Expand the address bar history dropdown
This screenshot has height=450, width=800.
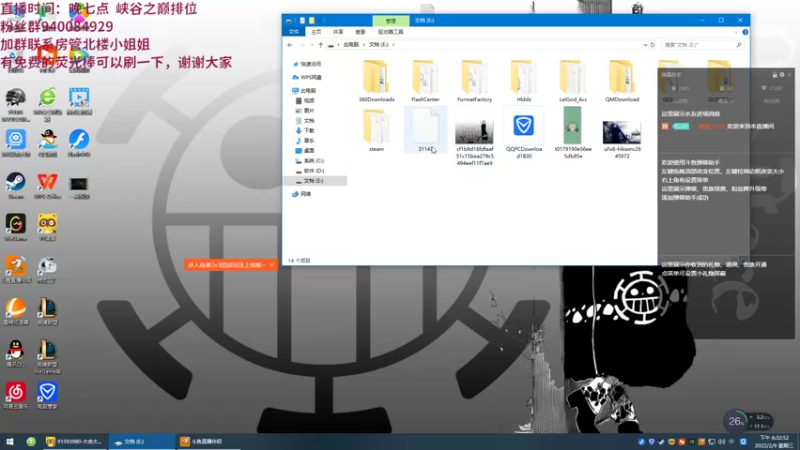[x=645, y=45]
